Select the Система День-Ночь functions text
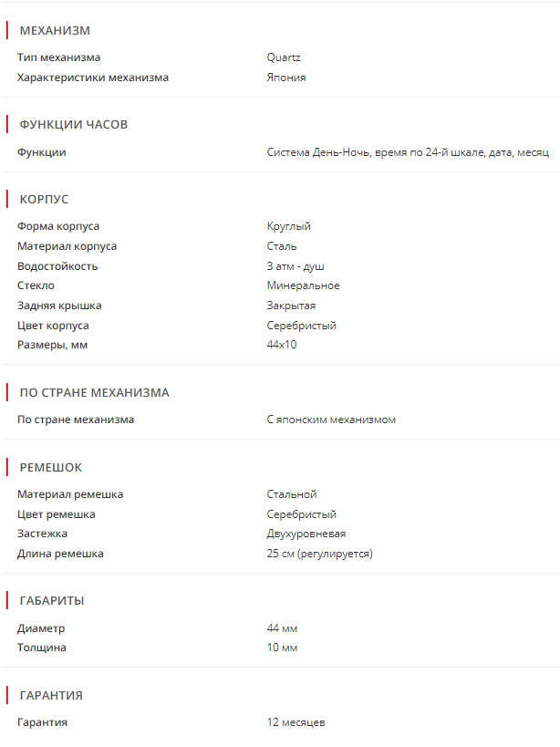Screen dimensions: 560x747 [x=408, y=152]
